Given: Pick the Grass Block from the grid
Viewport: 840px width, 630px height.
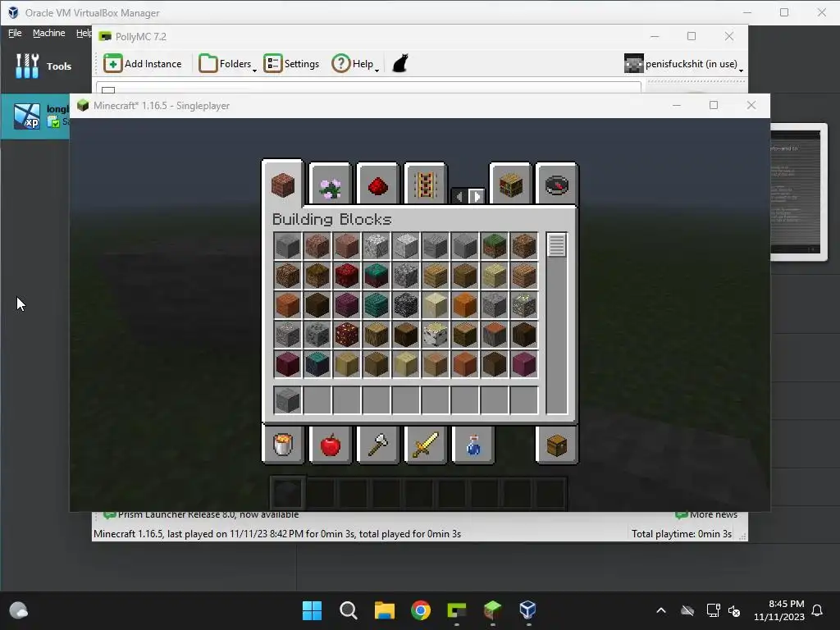Looking at the screenshot, I should click(495, 246).
